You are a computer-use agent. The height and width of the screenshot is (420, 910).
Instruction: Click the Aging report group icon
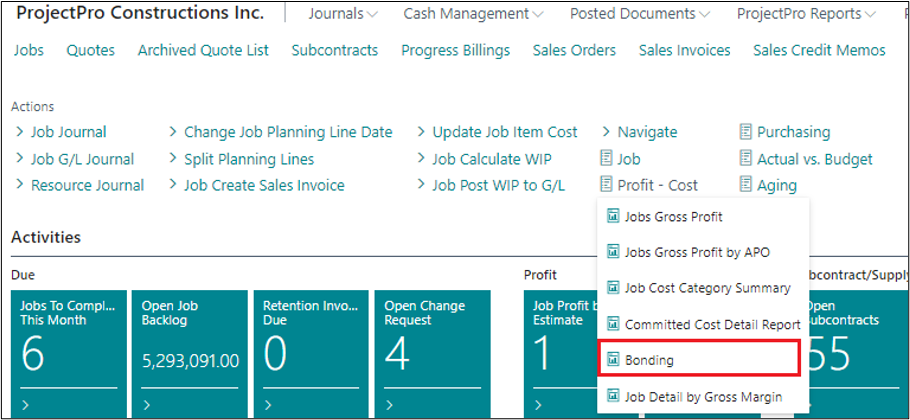745,185
